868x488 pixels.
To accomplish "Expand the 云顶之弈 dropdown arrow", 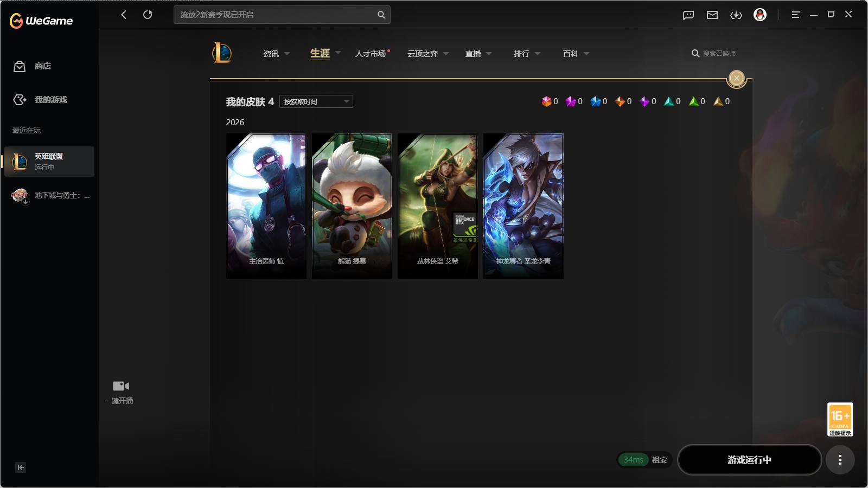I will (x=446, y=54).
